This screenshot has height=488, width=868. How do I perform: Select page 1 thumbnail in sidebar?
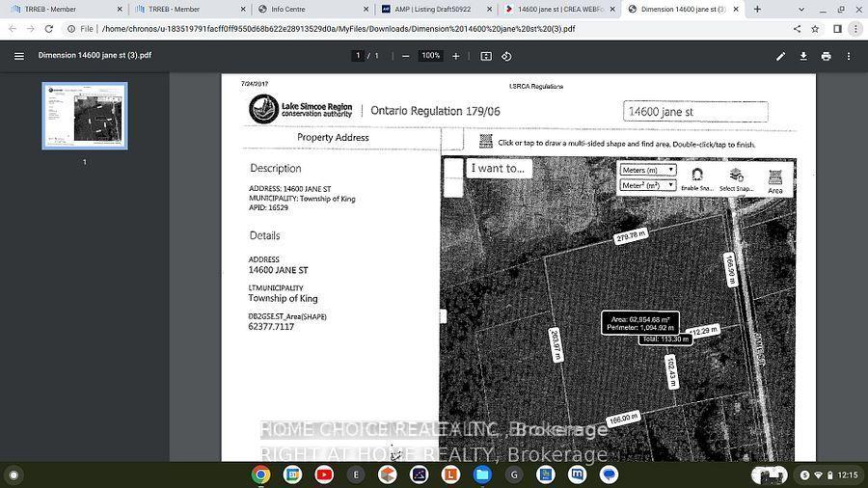pos(85,116)
